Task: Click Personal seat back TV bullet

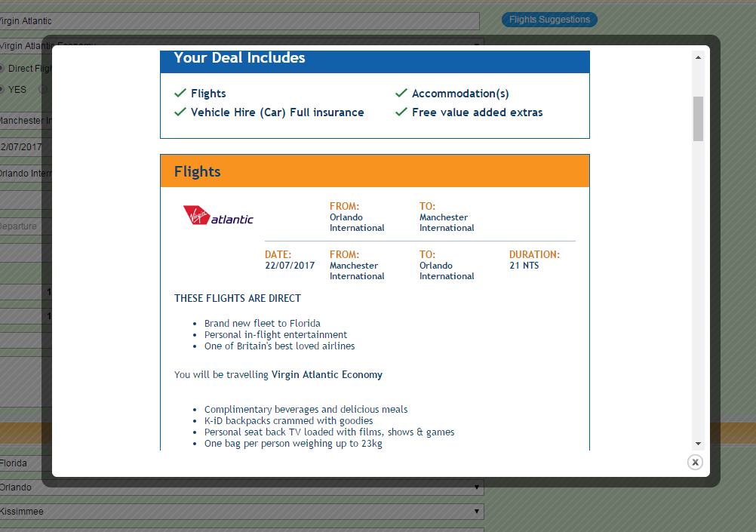Action: 329,432
